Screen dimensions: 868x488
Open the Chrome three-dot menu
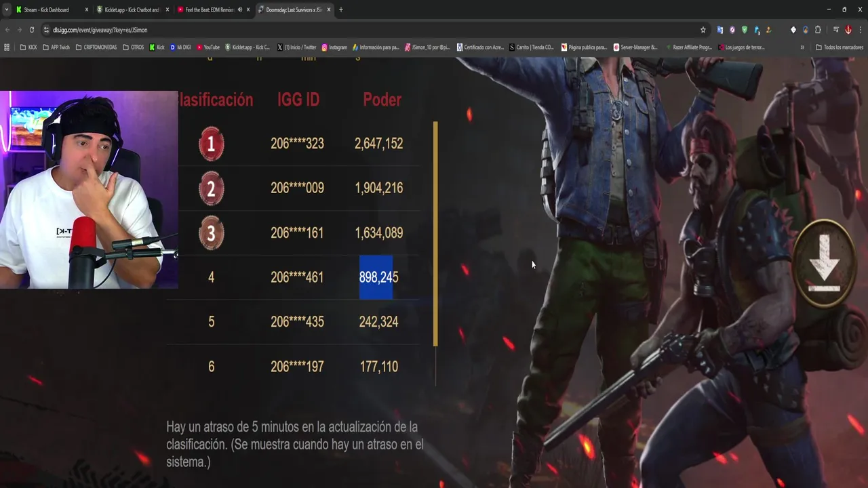[x=860, y=30]
